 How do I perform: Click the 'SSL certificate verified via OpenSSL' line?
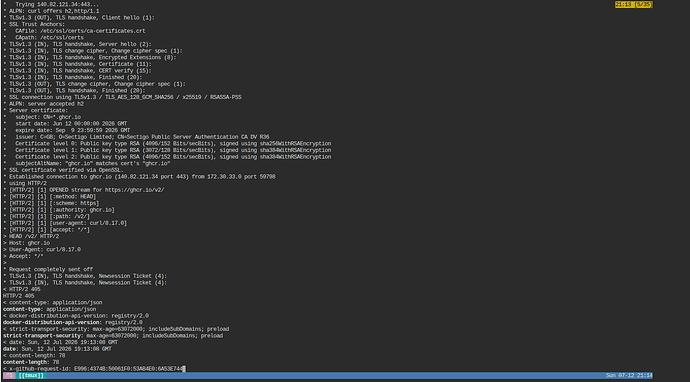click(x=63, y=170)
